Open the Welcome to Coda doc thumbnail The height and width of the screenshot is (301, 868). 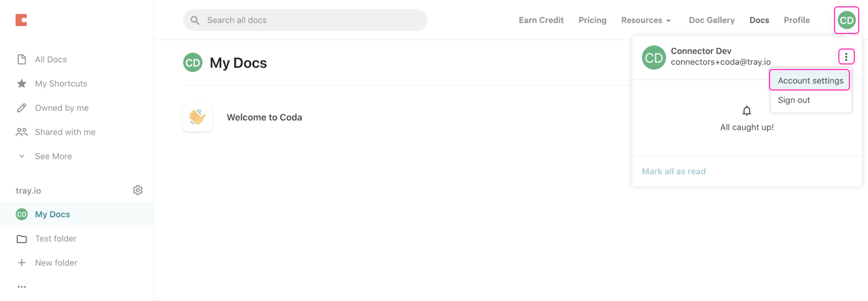coord(198,117)
